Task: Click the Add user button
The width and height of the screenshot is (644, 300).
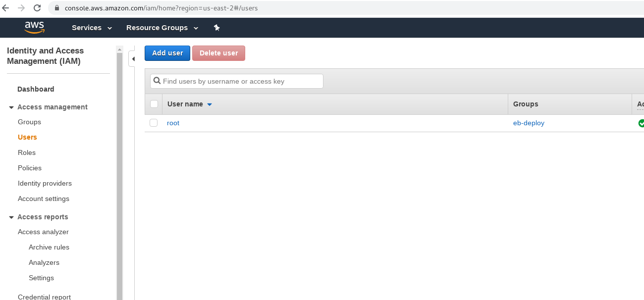Action: tap(167, 53)
